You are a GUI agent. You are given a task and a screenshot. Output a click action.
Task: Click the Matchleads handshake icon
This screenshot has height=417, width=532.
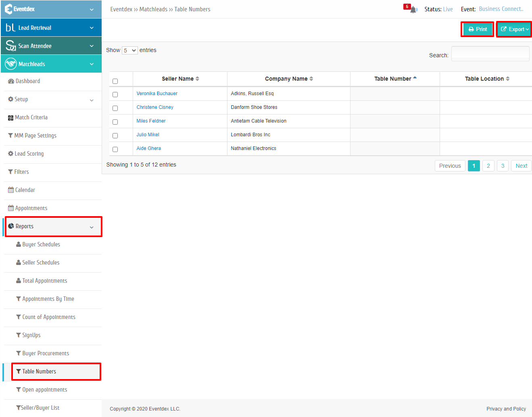[x=11, y=64]
